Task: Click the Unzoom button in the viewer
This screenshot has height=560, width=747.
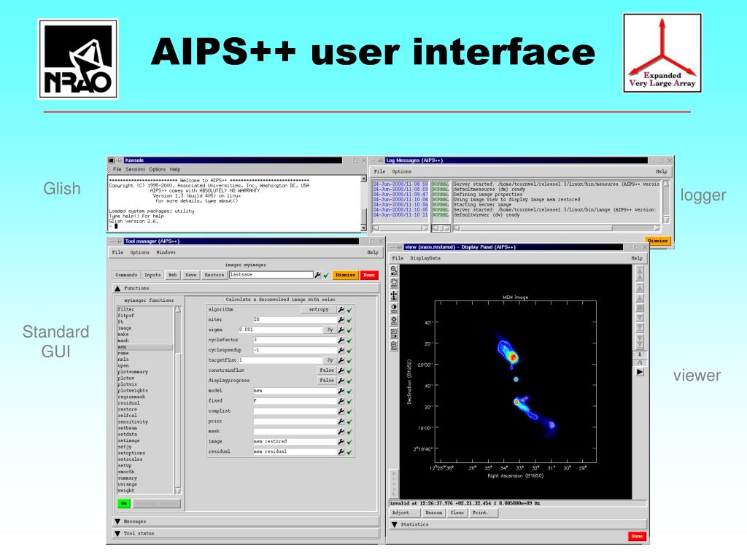Action: 433,513
